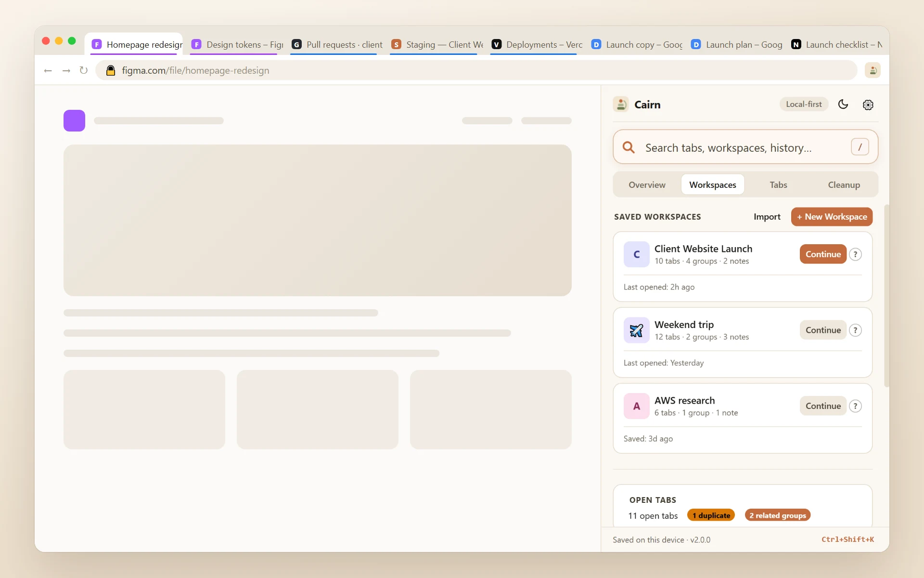
Task: Click the Ctrl+Shift+K shortcut text
Action: click(847, 539)
